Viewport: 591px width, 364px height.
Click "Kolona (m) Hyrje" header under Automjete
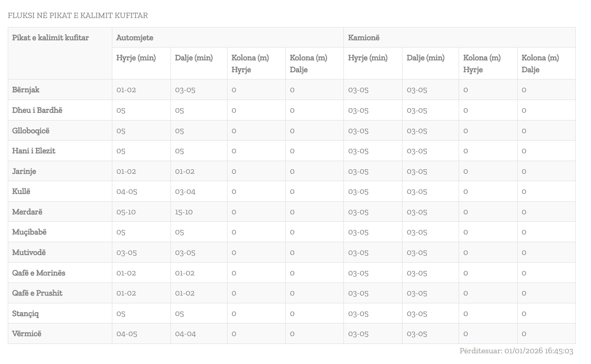click(x=250, y=64)
